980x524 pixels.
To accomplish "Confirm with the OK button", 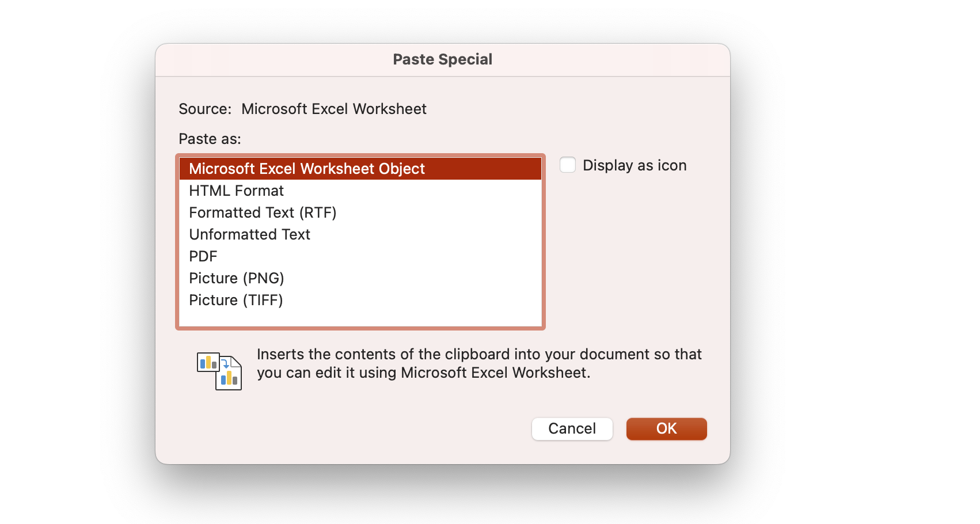I will point(666,429).
